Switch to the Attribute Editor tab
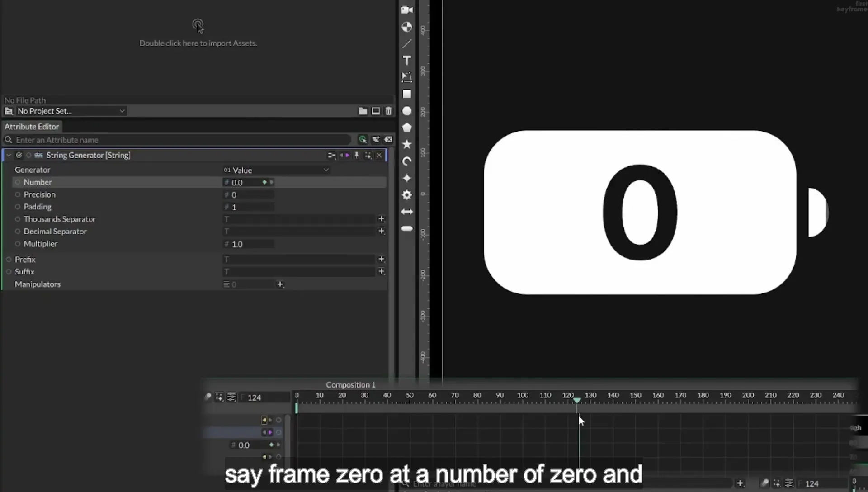The image size is (868, 492). click(32, 127)
